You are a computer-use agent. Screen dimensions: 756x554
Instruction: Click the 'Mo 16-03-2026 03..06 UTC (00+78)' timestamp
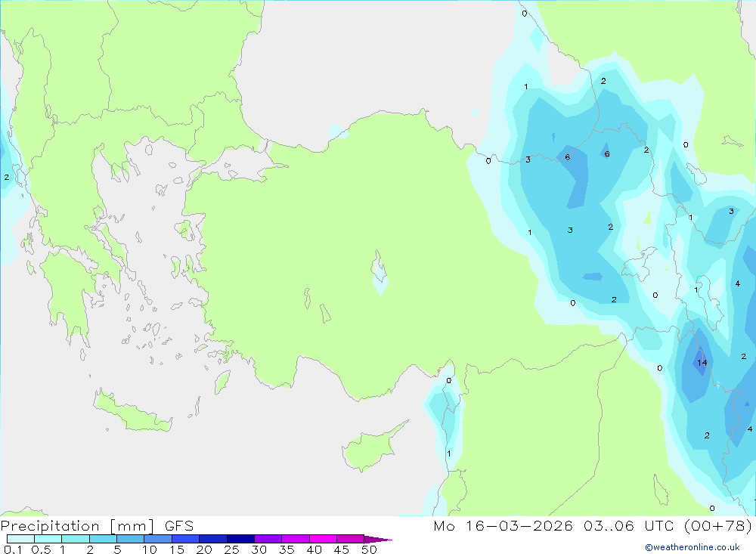[593, 526]
